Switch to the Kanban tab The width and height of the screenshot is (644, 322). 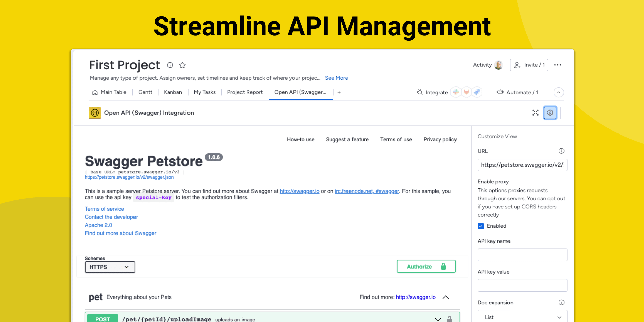[173, 92]
